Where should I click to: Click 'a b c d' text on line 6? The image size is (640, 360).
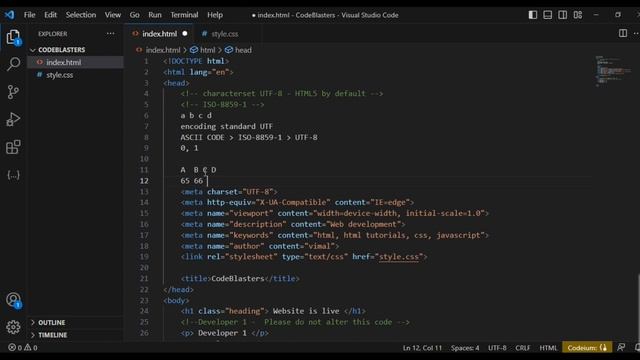pyautogui.click(x=196, y=116)
